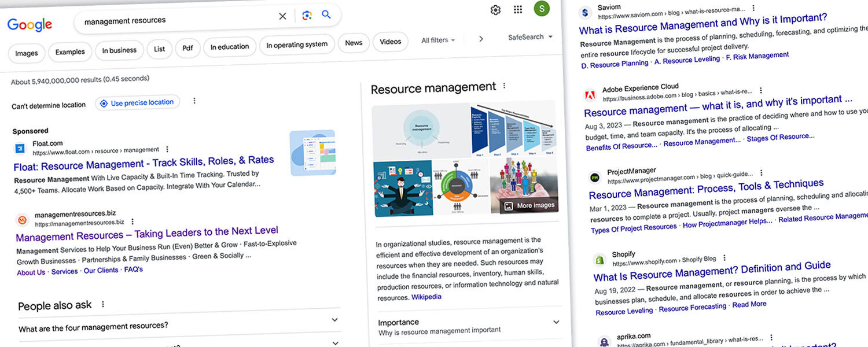Select the List filter chip
This screenshot has height=347, width=868.
pyautogui.click(x=160, y=49)
